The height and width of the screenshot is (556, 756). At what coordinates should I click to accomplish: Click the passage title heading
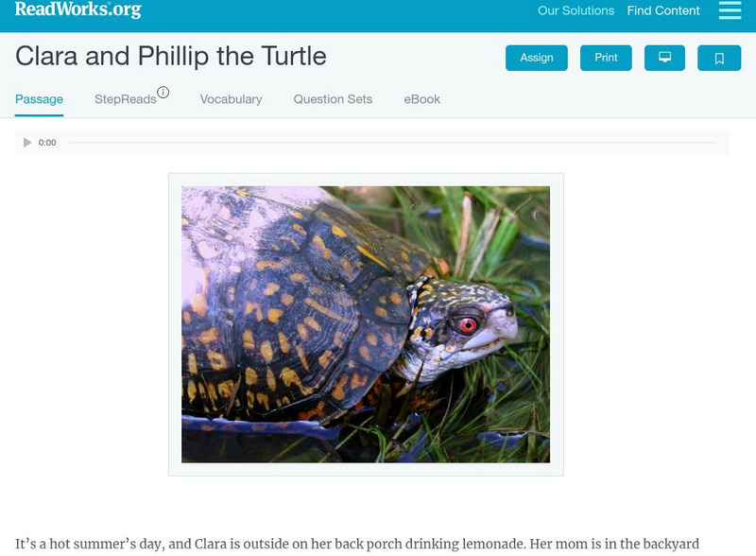click(171, 57)
